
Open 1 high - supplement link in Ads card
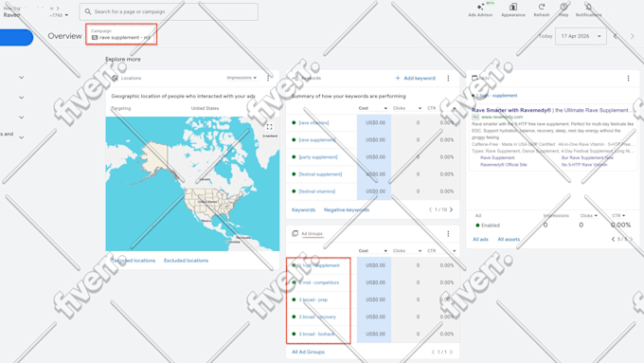click(496, 96)
